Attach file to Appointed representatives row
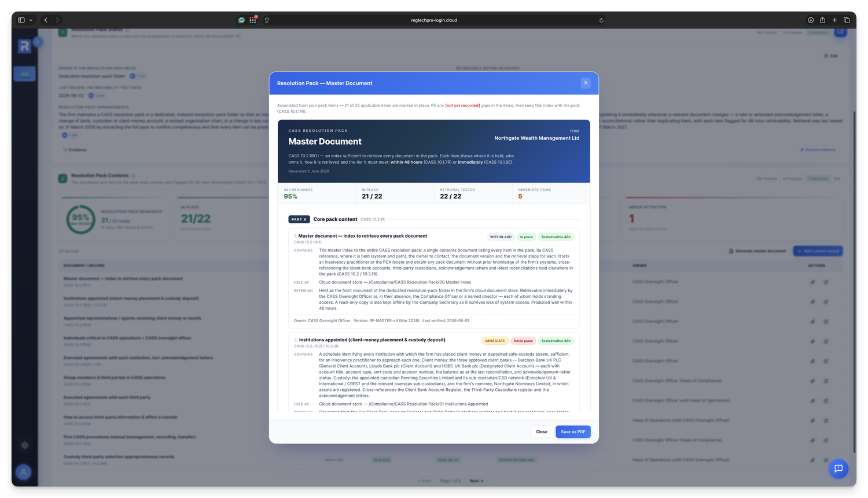 point(812,322)
